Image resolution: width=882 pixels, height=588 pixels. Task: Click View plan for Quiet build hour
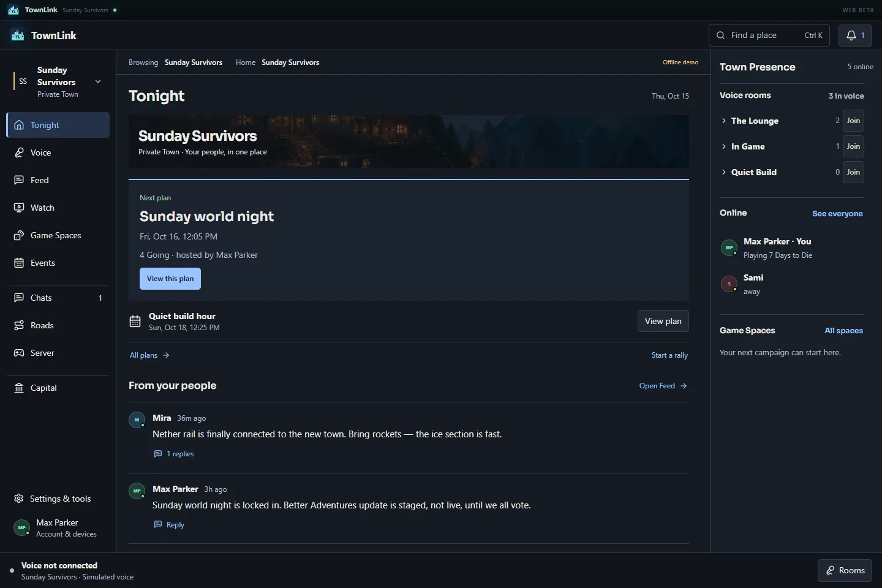663,321
